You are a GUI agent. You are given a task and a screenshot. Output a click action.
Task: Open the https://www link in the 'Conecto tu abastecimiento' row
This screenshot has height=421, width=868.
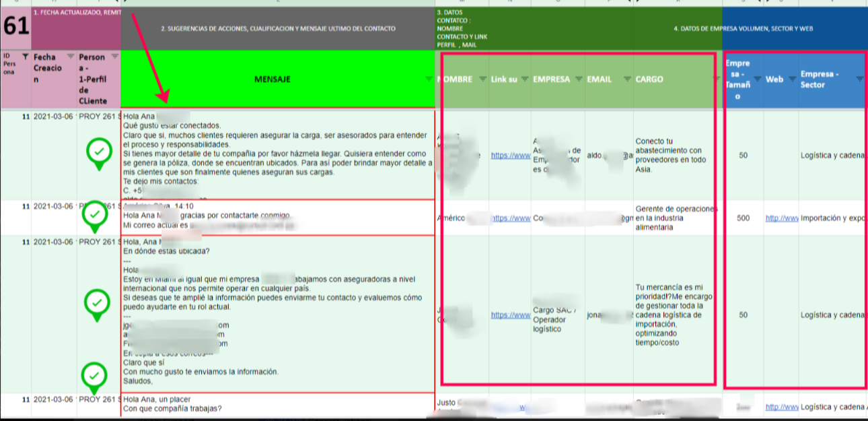click(510, 156)
